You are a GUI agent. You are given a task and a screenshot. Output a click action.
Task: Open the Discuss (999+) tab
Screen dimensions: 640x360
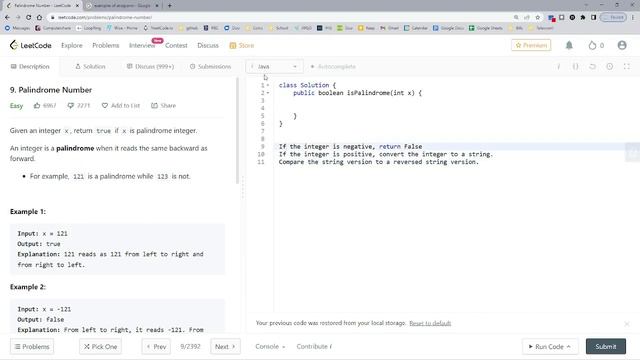[x=150, y=67]
